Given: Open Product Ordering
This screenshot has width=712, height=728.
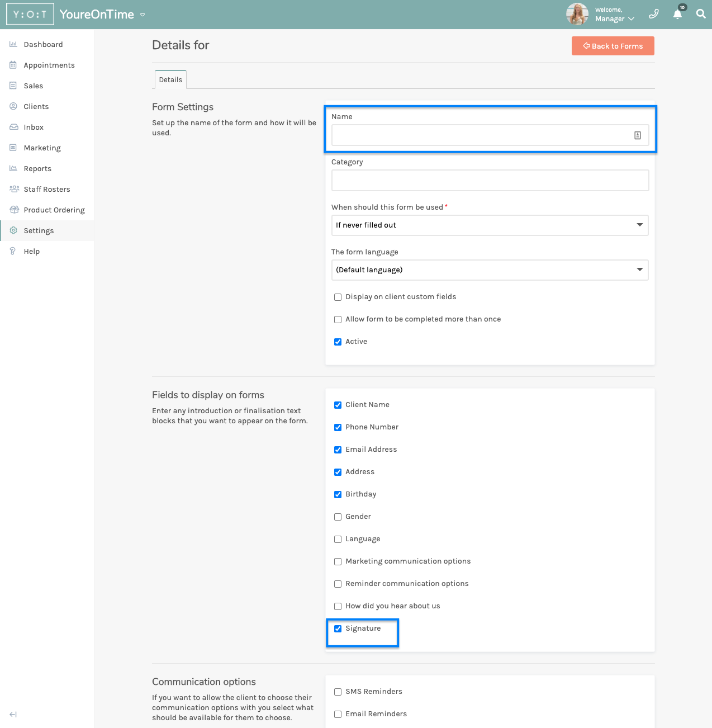Looking at the screenshot, I should [x=53, y=210].
